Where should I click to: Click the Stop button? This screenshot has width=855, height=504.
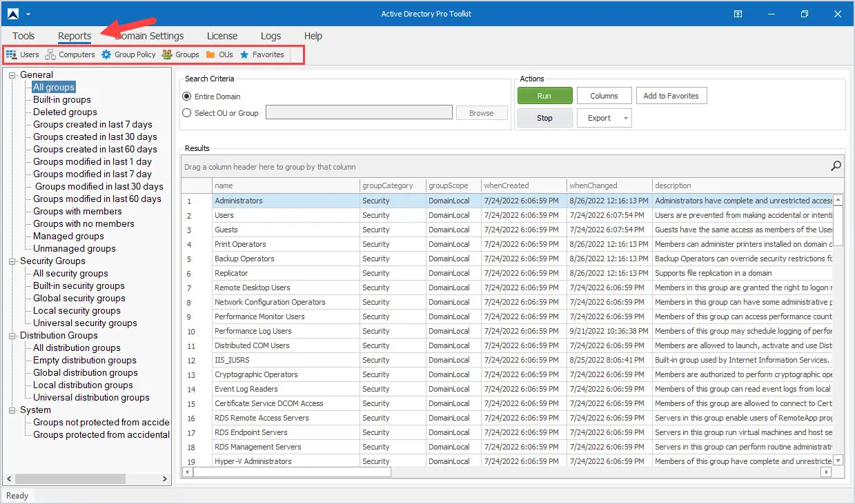545,118
